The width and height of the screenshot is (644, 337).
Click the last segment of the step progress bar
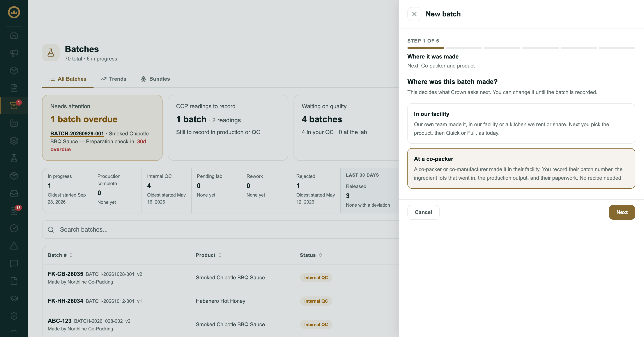[x=617, y=48]
